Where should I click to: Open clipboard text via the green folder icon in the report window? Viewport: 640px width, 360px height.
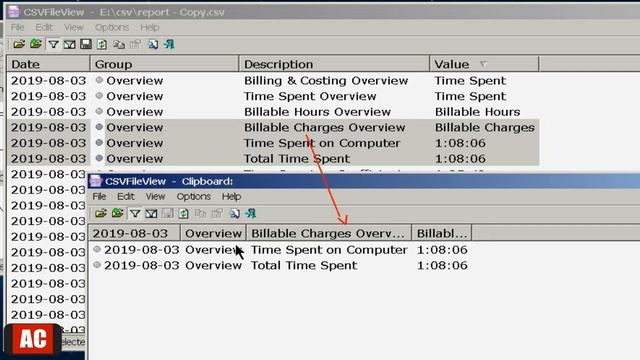pyautogui.click(x=36, y=44)
